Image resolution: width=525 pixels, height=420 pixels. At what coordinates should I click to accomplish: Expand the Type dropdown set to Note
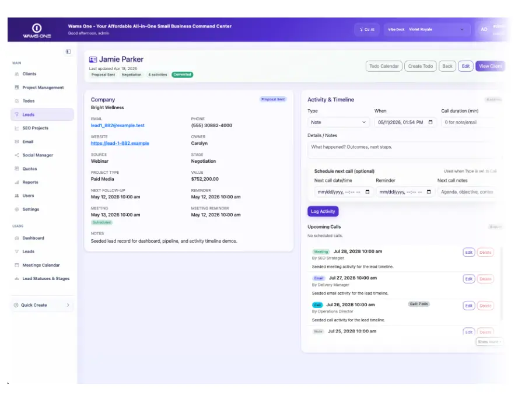point(338,123)
